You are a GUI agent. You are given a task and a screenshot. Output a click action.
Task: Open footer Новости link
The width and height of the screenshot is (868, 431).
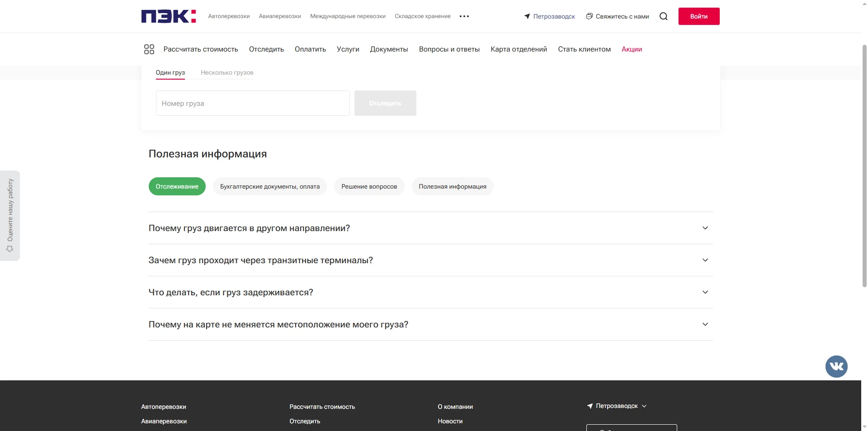[450, 421]
